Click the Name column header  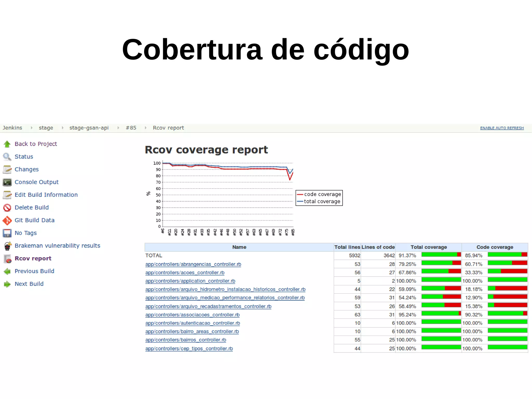click(239, 247)
